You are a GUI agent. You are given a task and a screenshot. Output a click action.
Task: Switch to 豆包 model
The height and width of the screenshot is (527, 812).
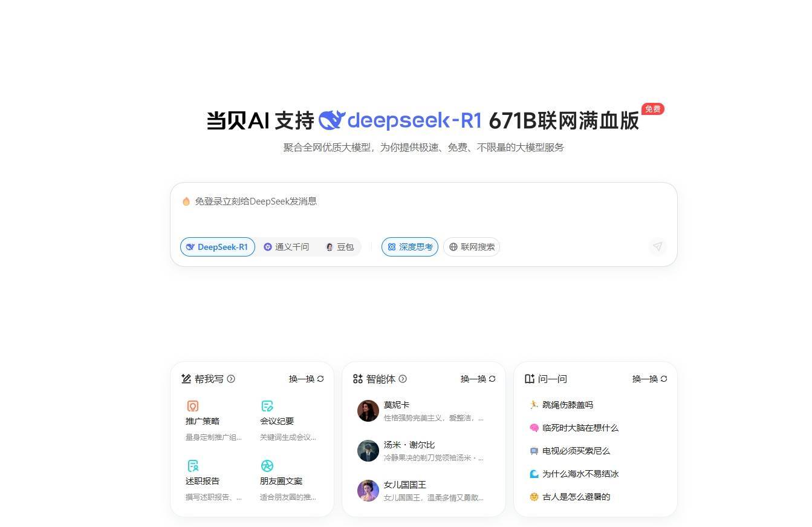[340, 247]
